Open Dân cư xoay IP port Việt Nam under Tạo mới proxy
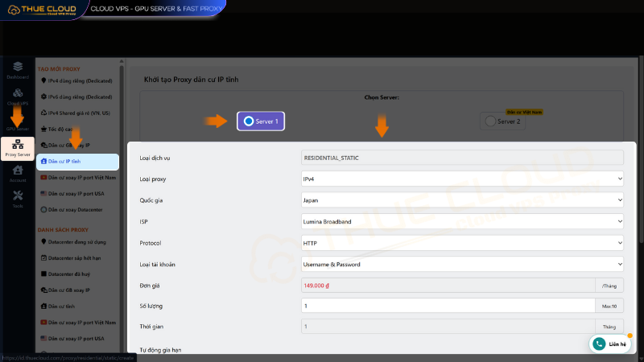Image resolution: width=644 pixels, height=362 pixels. pos(78,178)
